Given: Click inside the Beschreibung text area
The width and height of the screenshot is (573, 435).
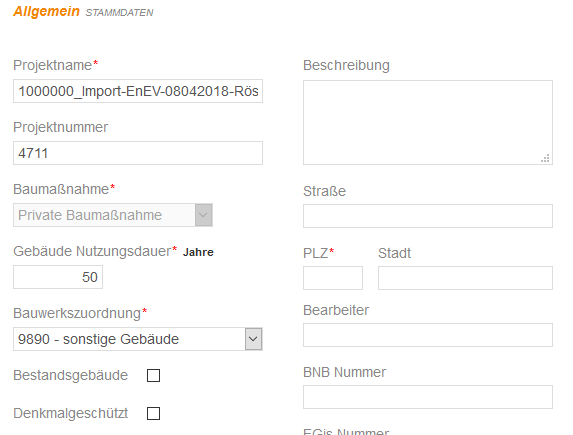Looking at the screenshot, I should (428, 122).
